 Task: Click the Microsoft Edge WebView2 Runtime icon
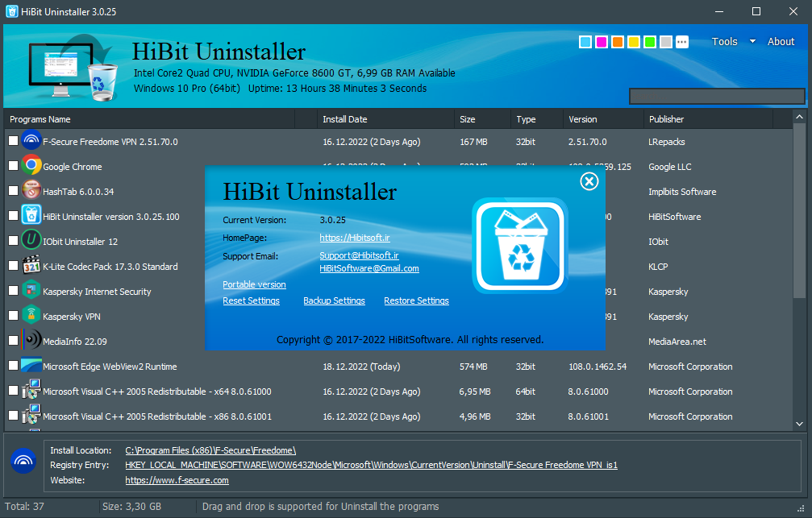[31, 366]
